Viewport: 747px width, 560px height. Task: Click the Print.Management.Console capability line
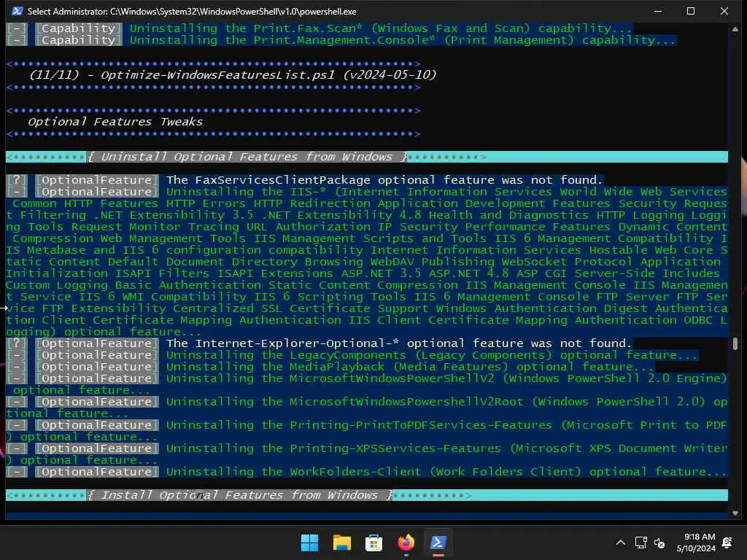click(x=341, y=40)
